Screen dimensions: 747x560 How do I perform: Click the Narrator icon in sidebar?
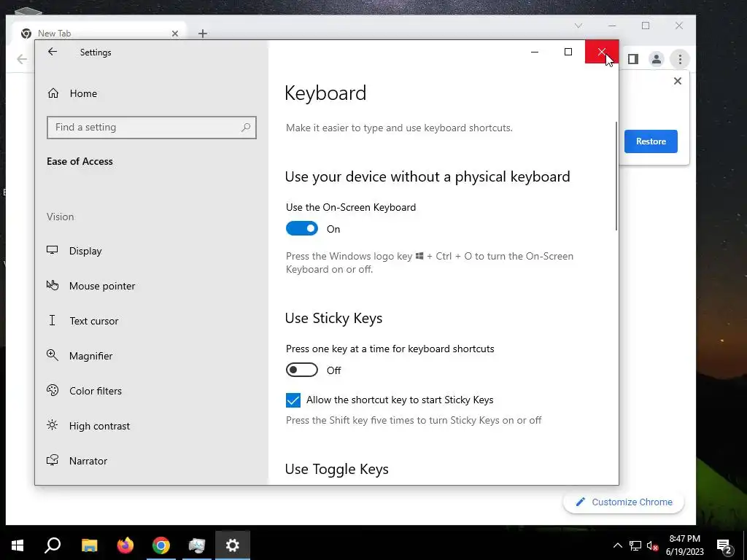53,460
